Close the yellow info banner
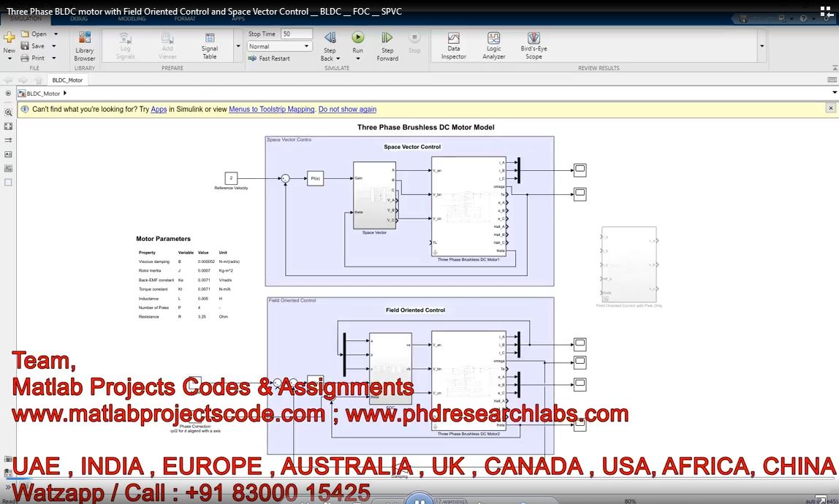The height and width of the screenshot is (504, 839). [830, 108]
